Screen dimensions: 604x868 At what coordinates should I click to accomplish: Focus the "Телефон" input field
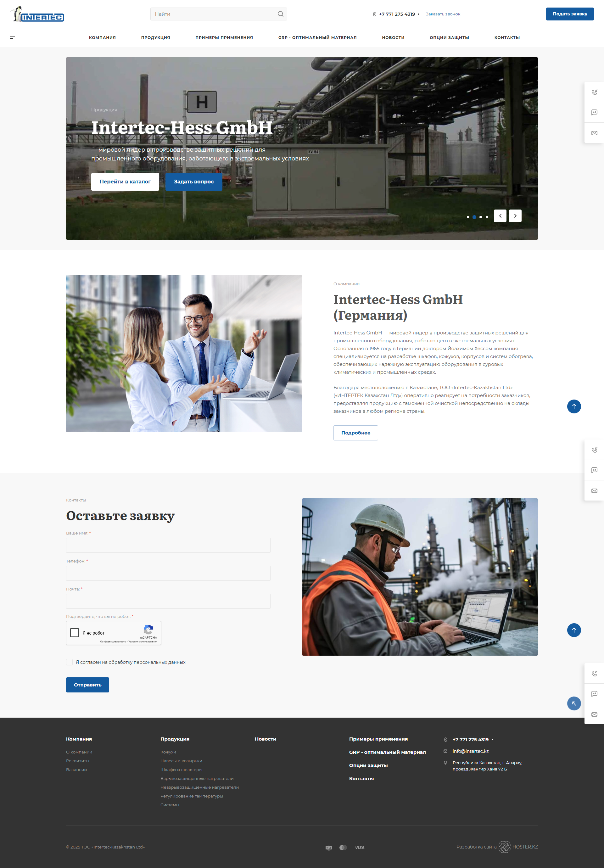point(168,573)
